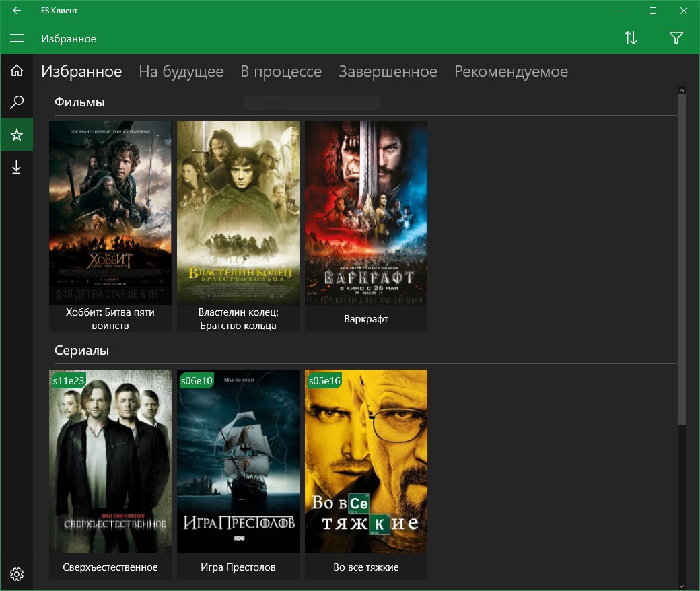Click the Сверхъестественное series title
Screen dimensions: 700x591
tap(110, 567)
